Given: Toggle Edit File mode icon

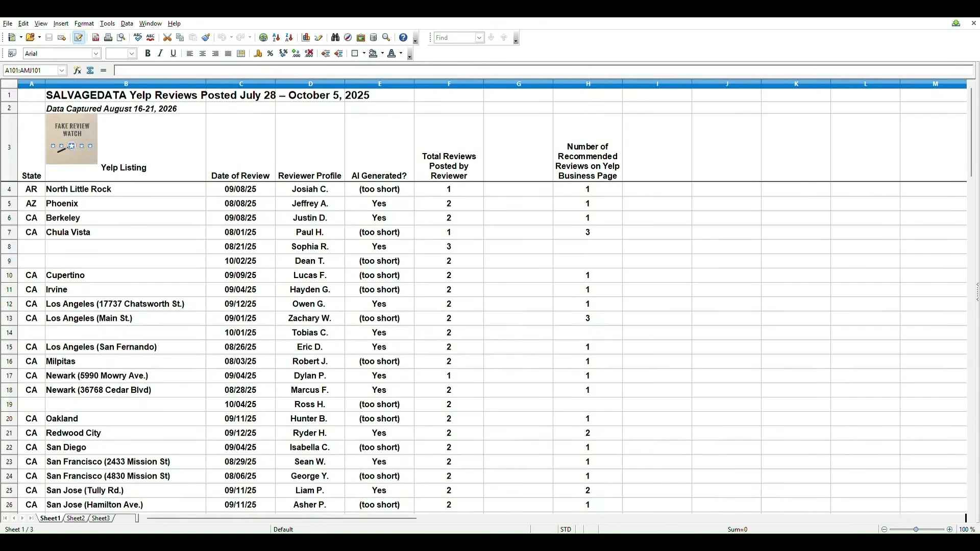Looking at the screenshot, I should point(79,38).
